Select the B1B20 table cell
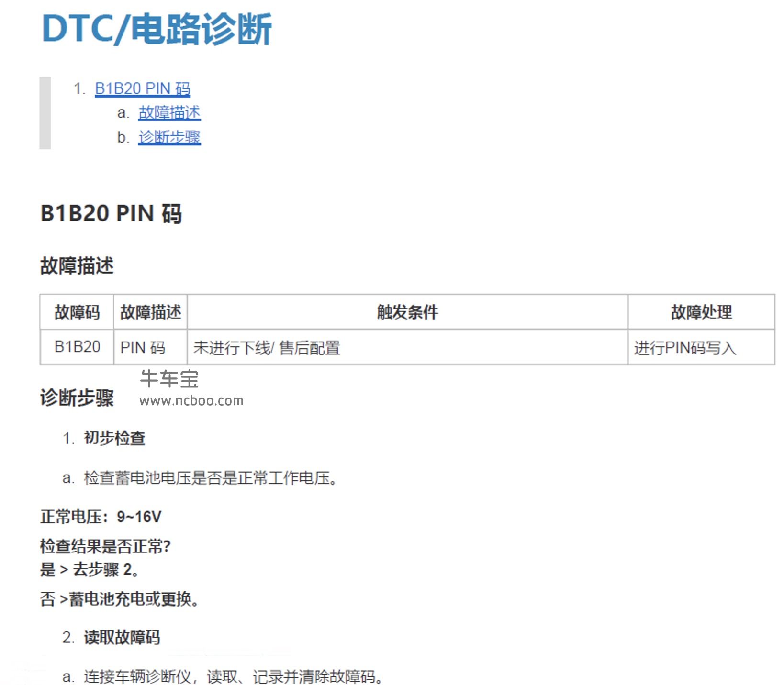784x685 pixels. coord(77,347)
